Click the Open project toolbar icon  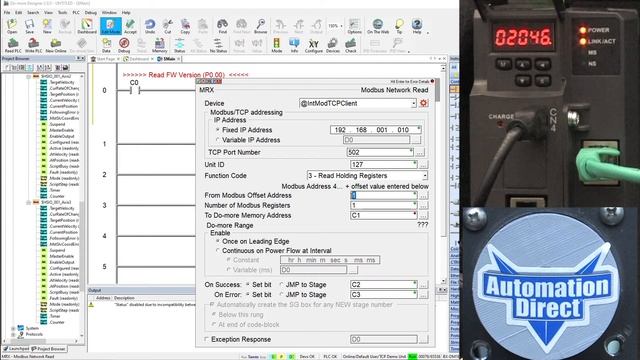point(12,26)
